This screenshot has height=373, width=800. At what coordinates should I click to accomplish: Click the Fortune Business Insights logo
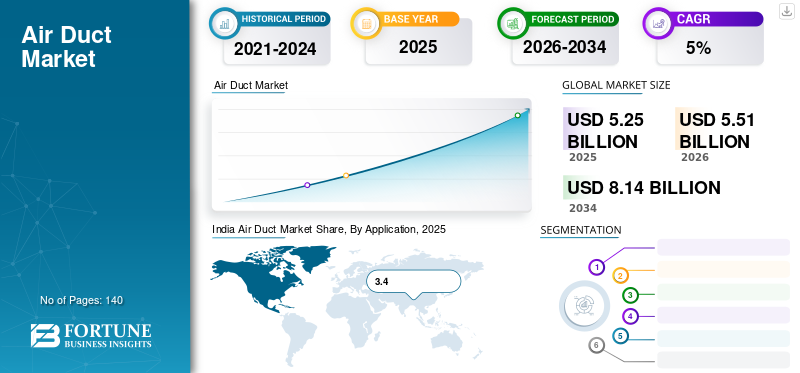click(91, 335)
